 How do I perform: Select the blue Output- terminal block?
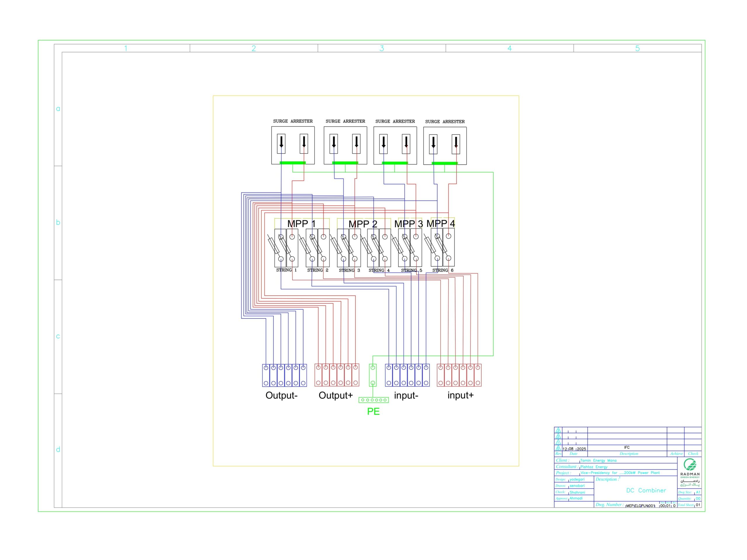tap(284, 375)
